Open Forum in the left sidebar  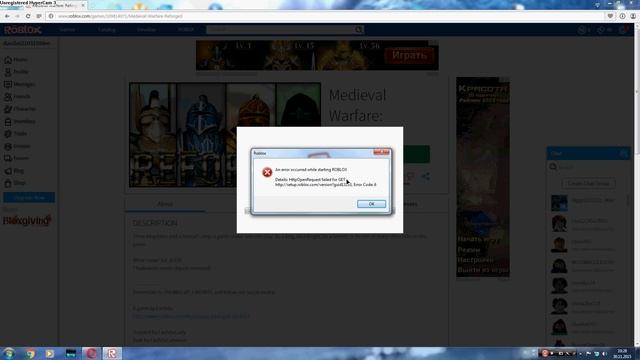pos(16,158)
